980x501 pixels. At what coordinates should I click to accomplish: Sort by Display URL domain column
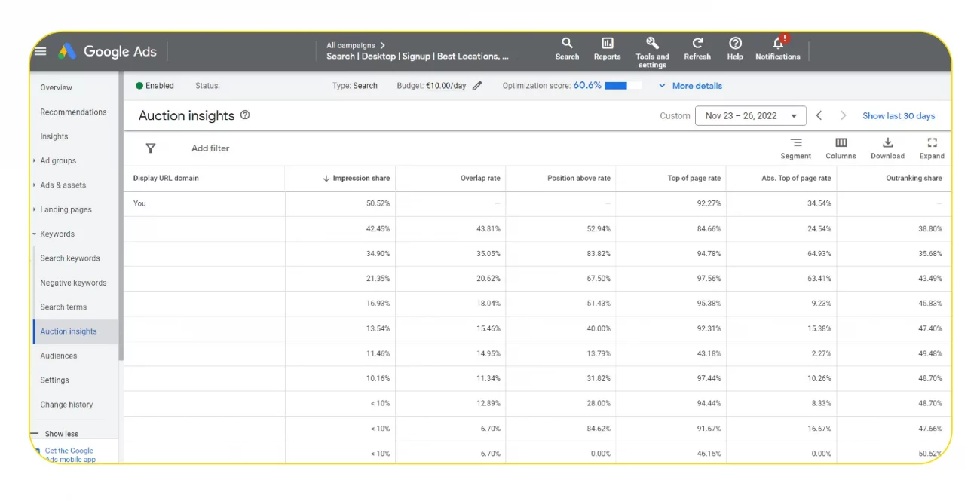click(166, 179)
